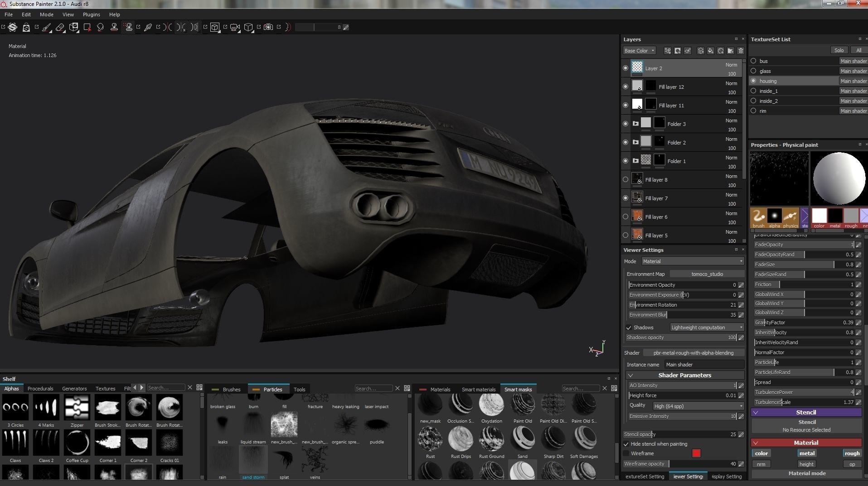
Task: Click the pbr-metal-rough-with-alpha-blending shader button
Action: point(693,353)
